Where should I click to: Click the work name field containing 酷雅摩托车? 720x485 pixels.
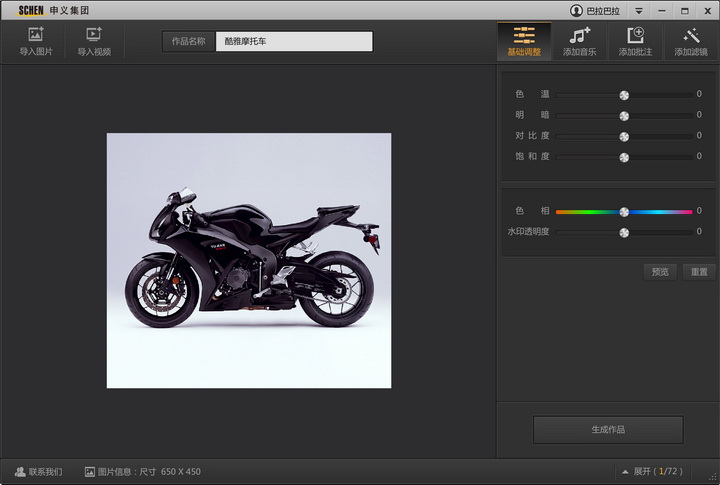294,42
